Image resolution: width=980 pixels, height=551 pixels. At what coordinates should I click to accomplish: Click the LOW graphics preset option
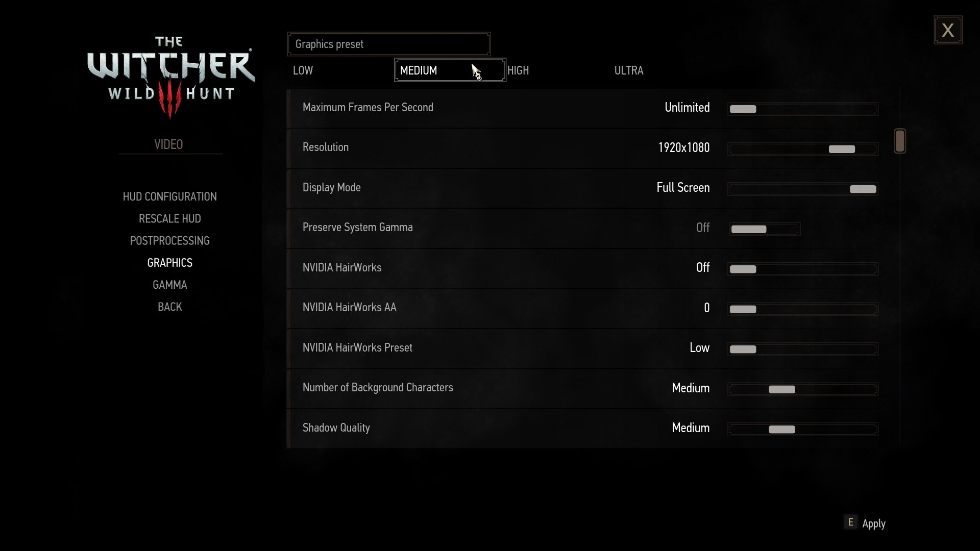tap(304, 70)
